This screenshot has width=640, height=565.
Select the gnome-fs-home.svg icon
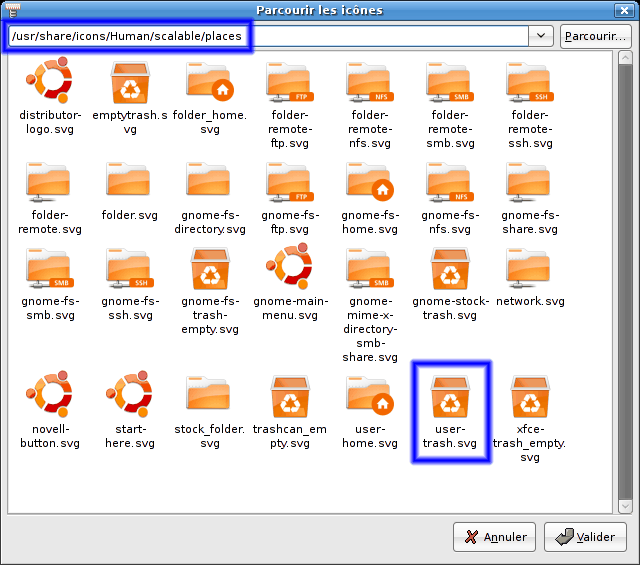(370, 181)
